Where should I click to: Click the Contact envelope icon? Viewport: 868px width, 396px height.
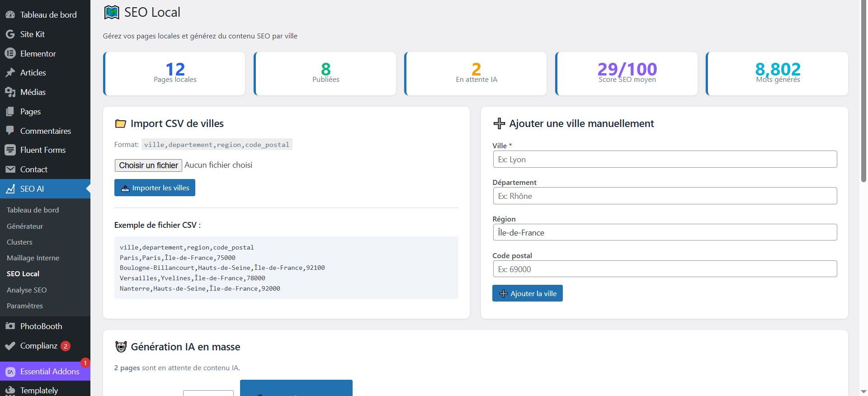(10, 170)
